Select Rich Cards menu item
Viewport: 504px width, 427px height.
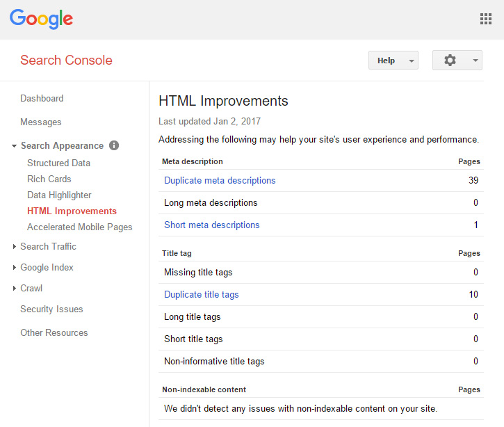click(x=49, y=179)
